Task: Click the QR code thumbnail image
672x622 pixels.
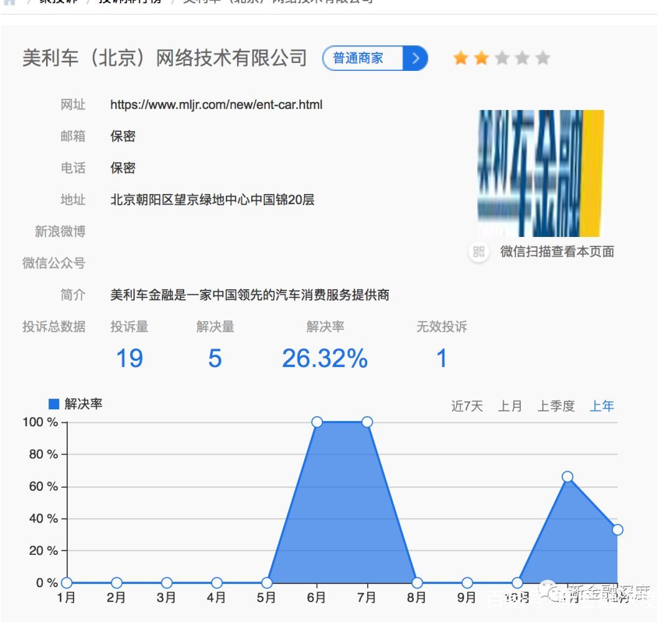Action: pos(540,174)
